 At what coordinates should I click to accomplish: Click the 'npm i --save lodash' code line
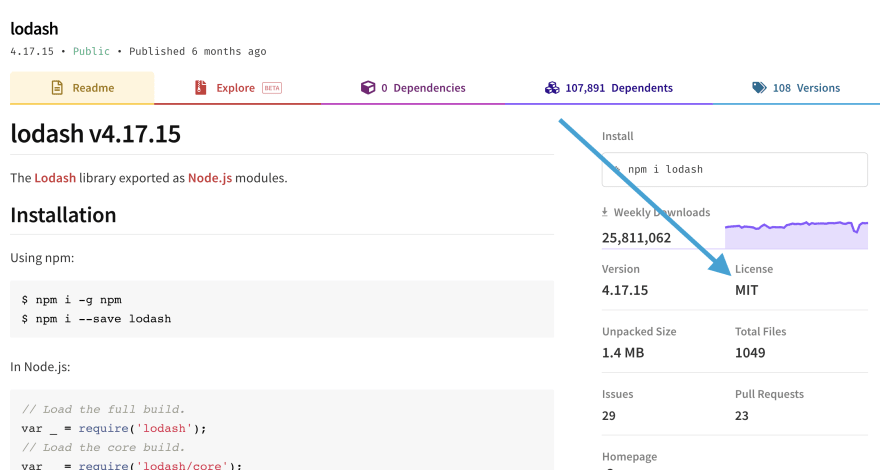coord(96,319)
